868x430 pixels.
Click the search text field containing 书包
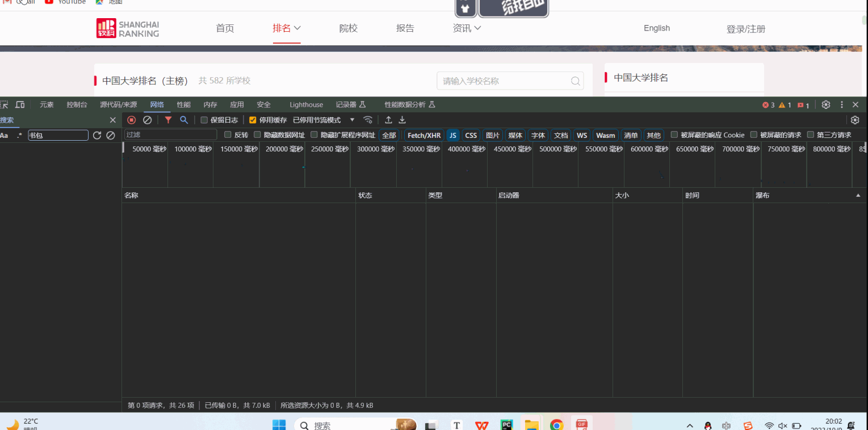tap(58, 136)
